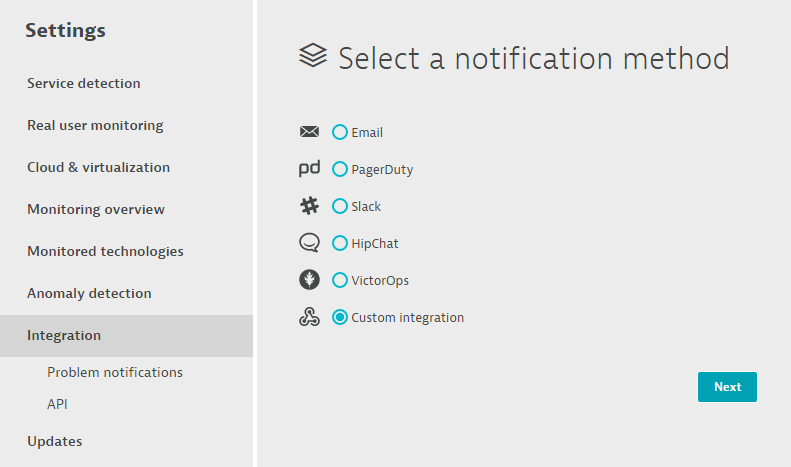Screen dimensions: 791x467
Task: Expand the Cloud & virtualization section
Action: click(98, 167)
